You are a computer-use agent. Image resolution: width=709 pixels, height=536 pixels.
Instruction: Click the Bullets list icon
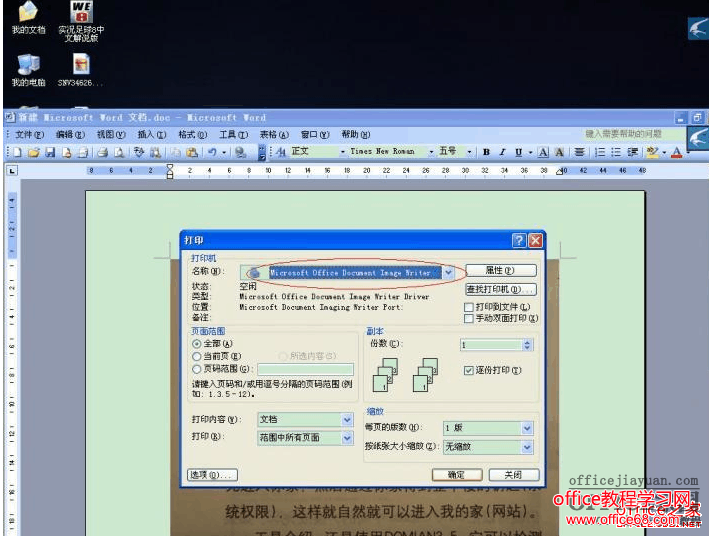[616, 152]
